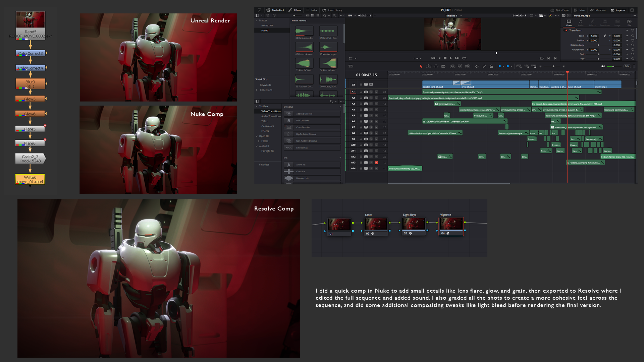644x362 pixels.
Task: Select the red arrow Selection Mode tool
Action: point(421,66)
